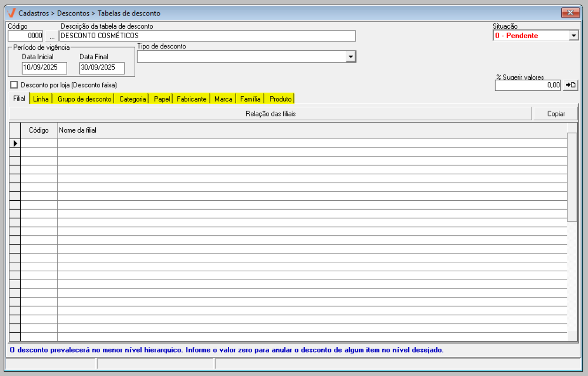Open the code lookup ellipsis button
Image resolution: width=588 pixels, height=376 pixels.
pyautogui.click(x=52, y=36)
